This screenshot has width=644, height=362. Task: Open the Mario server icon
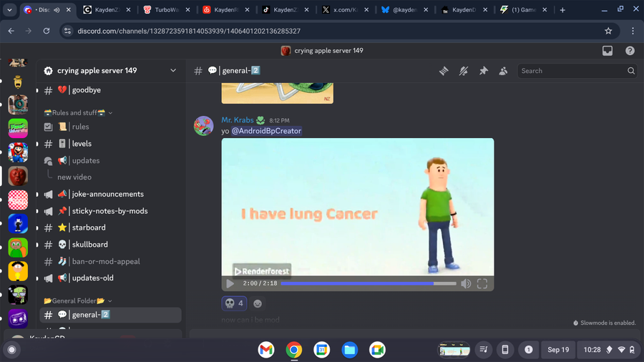(x=18, y=152)
